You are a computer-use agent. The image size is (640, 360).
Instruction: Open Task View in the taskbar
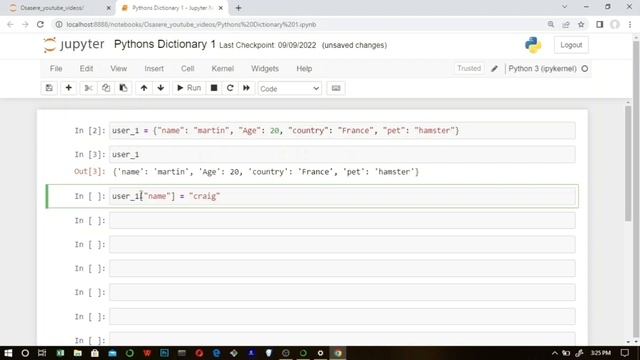(42, 353)
